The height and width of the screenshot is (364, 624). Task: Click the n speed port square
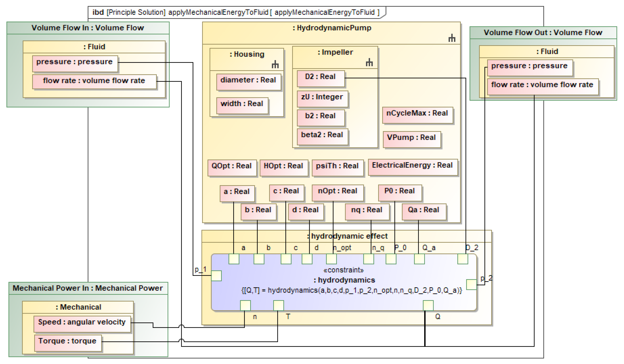[245, 305]
